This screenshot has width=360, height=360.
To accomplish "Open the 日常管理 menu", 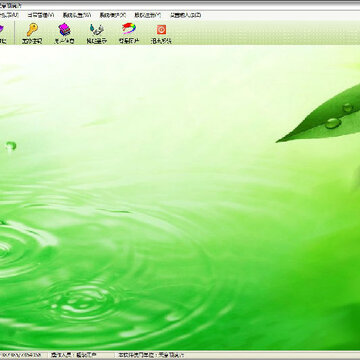I will pyautogui.click(x=40, y=15).
